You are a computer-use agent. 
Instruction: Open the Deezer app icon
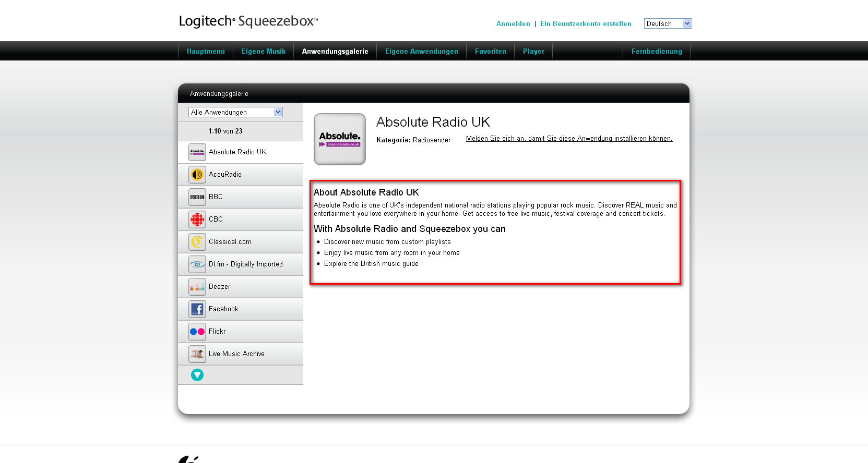pyautogui.click(x=197, y=287)
